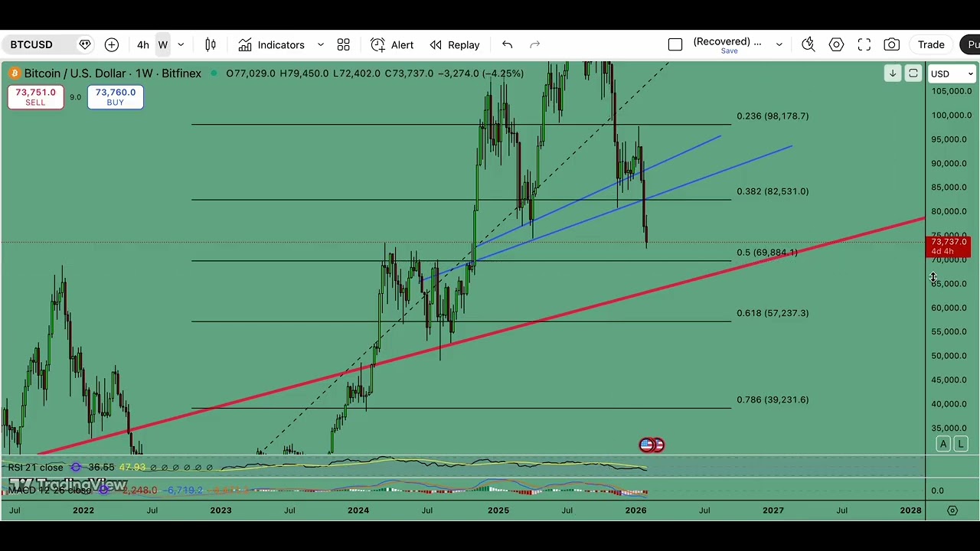Click the 73,751.0 SELL button
The image size is (980, 551).
[x=35, y=96]
